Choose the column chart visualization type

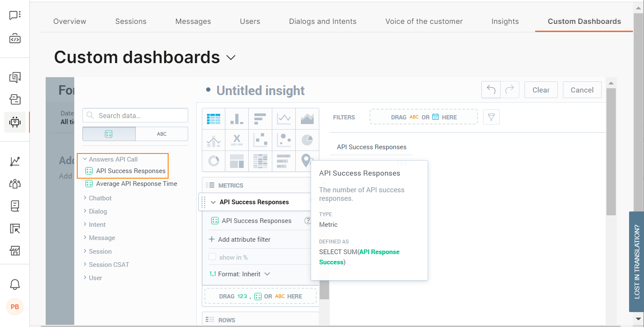pyautogui.click(x=237, y=119)
